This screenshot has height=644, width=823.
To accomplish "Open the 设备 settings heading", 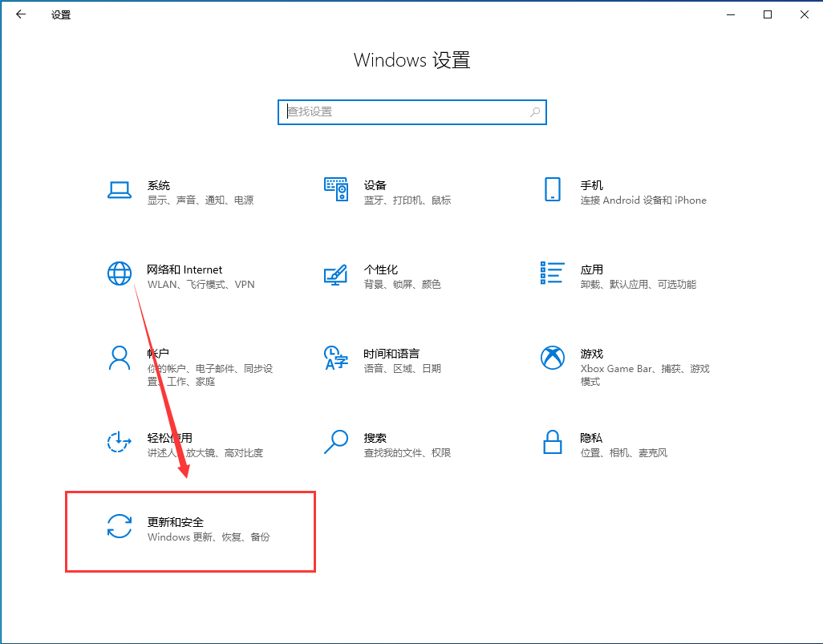I will (375, 185).
